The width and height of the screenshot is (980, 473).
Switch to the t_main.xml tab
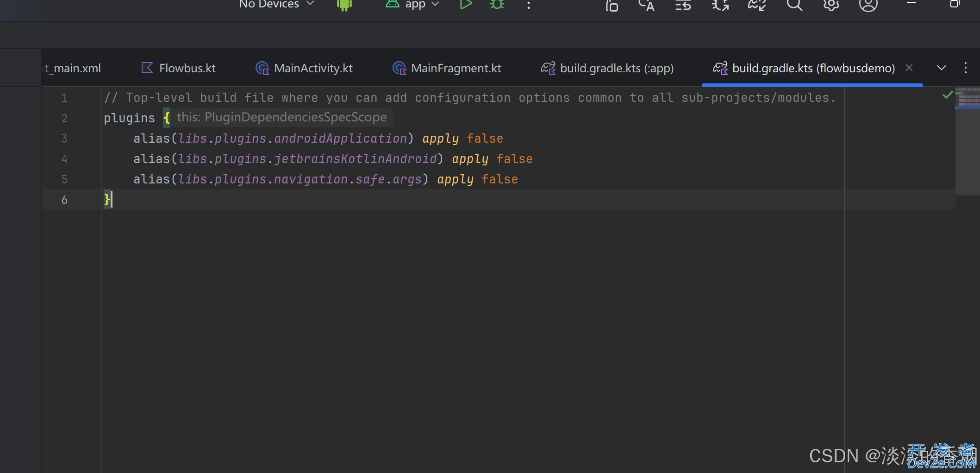[x=72, y=68]
